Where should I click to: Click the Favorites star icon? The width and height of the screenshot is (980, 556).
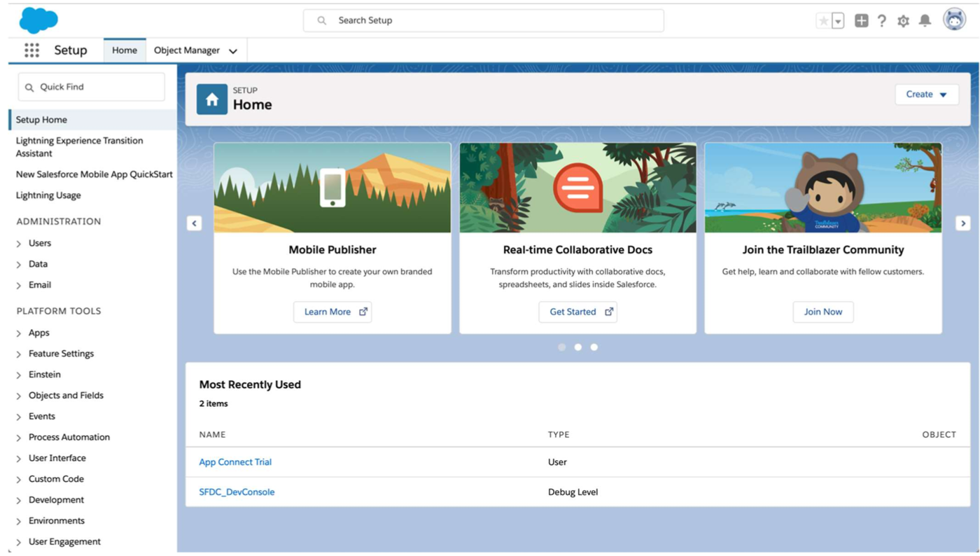pos(824,21)
